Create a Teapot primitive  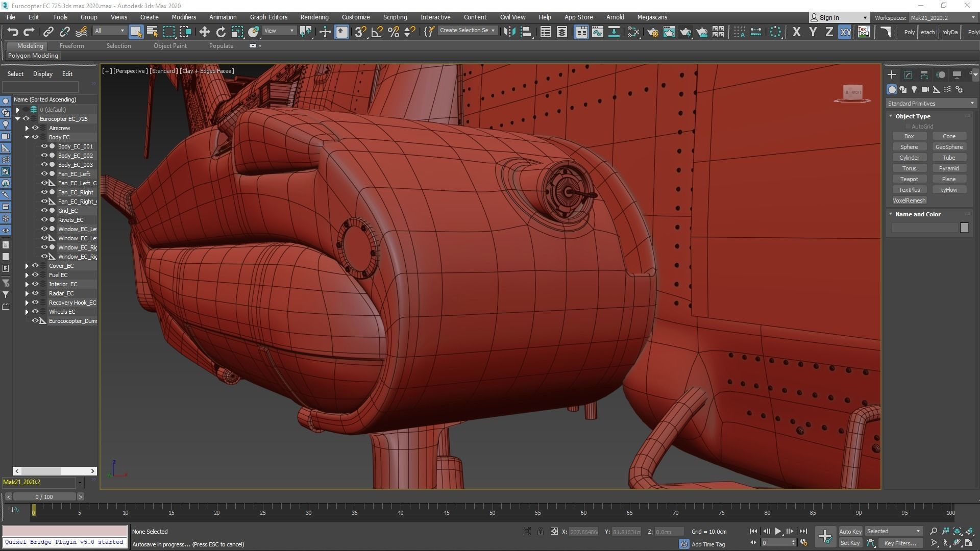[x=909, y=179]
